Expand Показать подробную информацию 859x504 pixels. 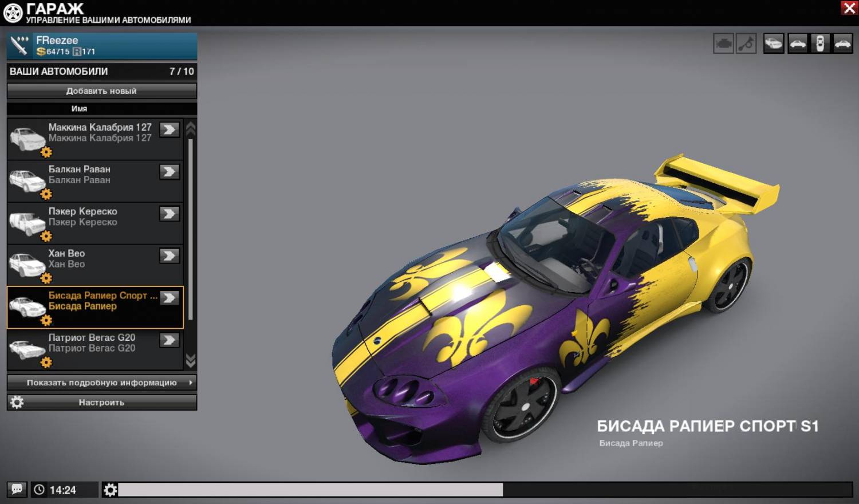[x=101, y=383]
